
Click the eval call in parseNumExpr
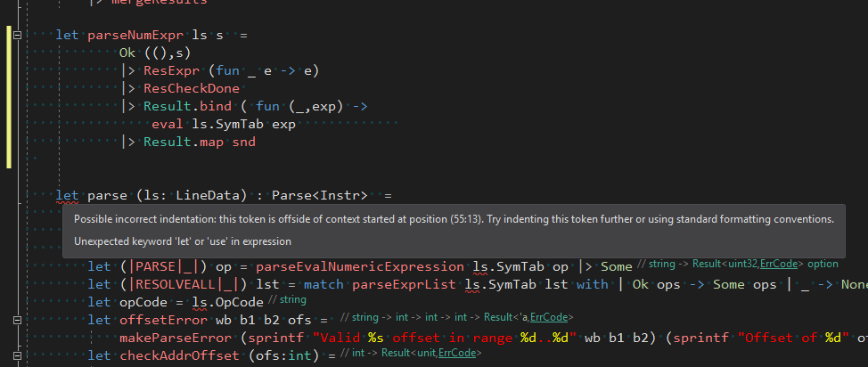point(168,125)
